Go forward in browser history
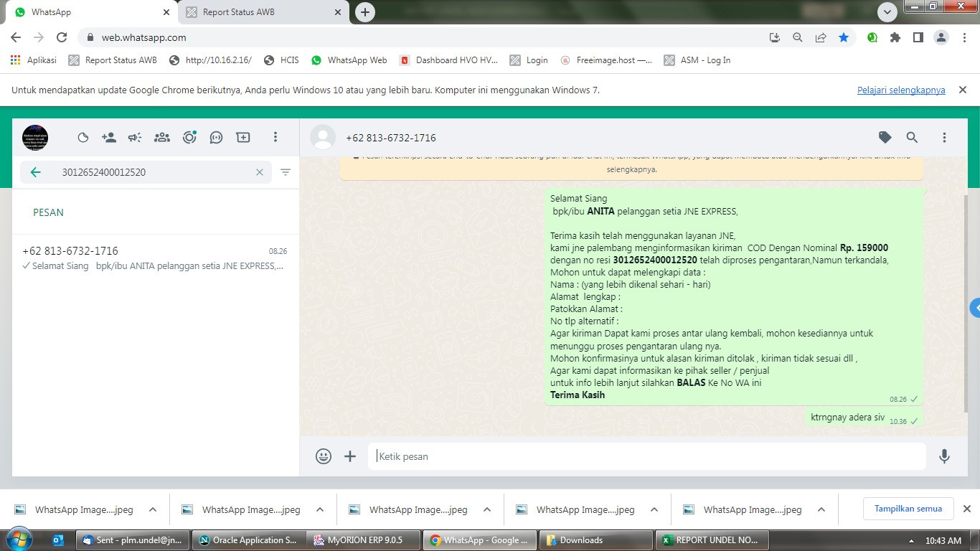 [x=39, y=37]
